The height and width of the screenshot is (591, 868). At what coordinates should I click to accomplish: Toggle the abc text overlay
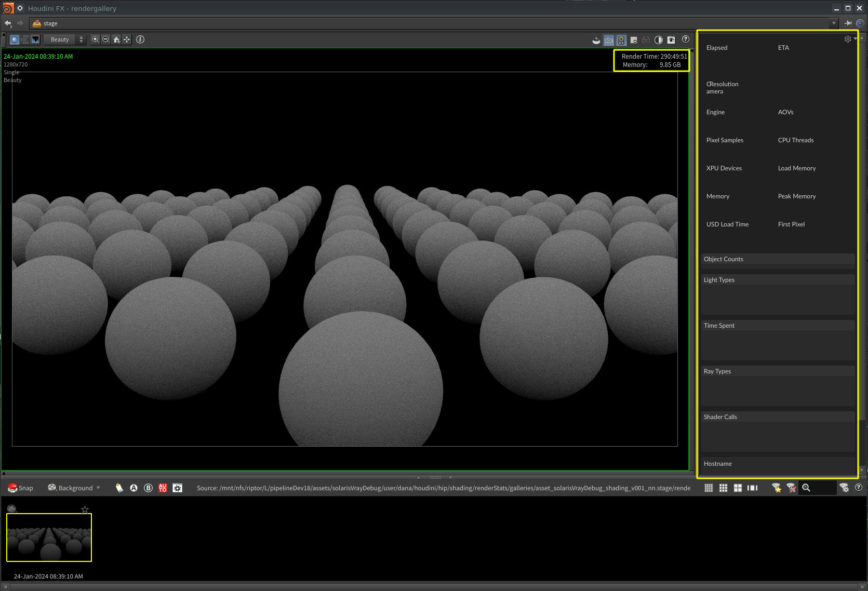(x=609, y=40)
